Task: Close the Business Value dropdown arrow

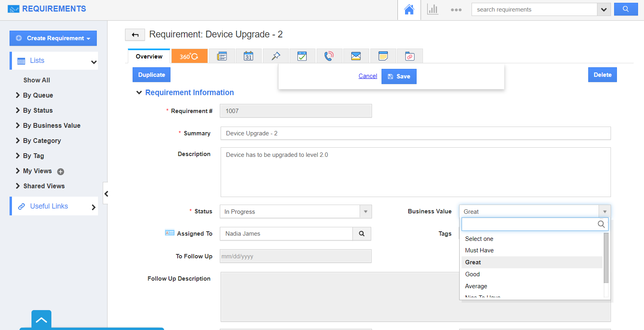Action: tap(605, 211)
